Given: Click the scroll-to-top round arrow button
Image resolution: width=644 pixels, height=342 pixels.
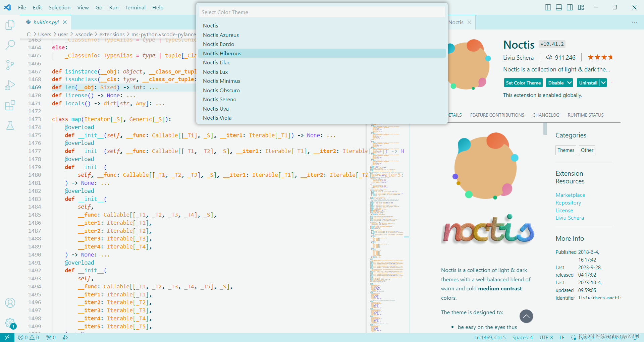Looking at the screenshot, I should click(526, 316).
